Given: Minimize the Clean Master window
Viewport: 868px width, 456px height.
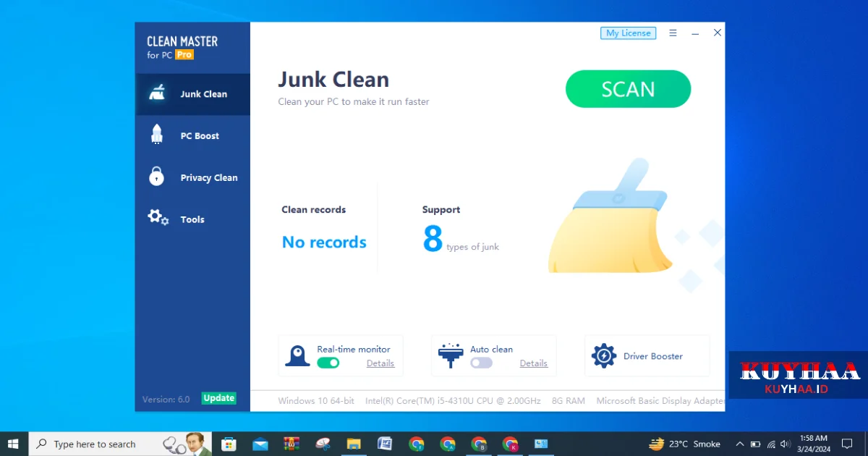Looking at the screenshot, I should click(695, 33).
